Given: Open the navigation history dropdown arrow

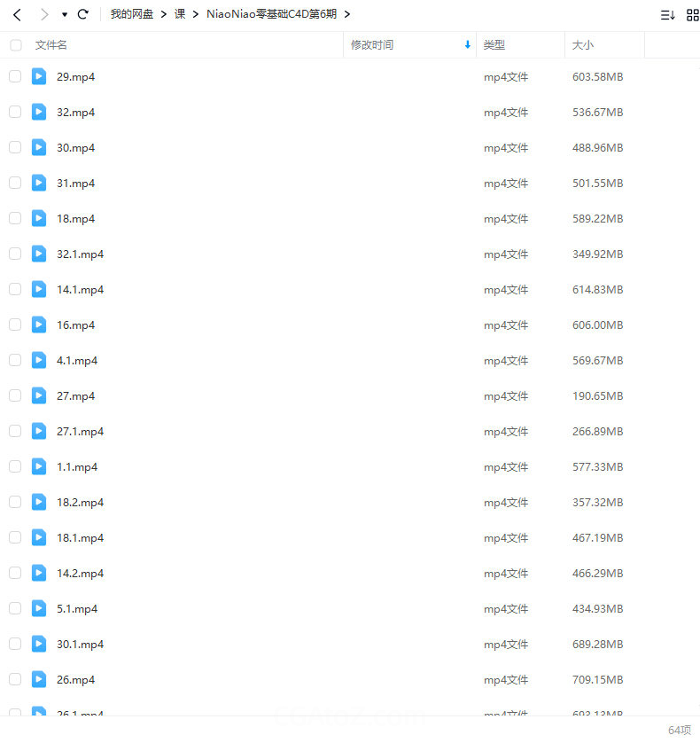Looking at the screenshot, I should (x=65, y=15).
